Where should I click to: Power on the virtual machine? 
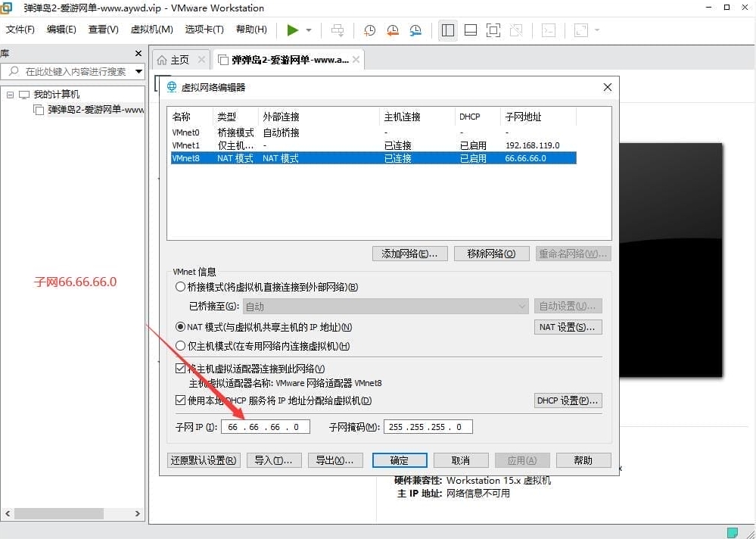294,30
